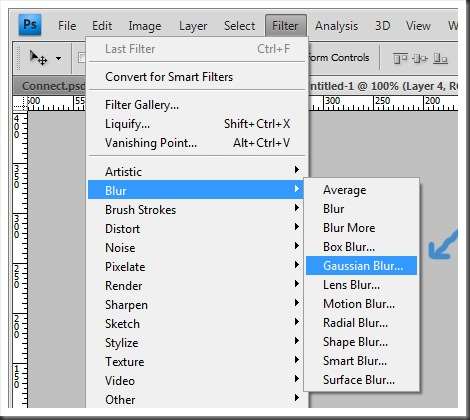
Task: Open the Surface Blur dialog
Action: click(362, 380)
